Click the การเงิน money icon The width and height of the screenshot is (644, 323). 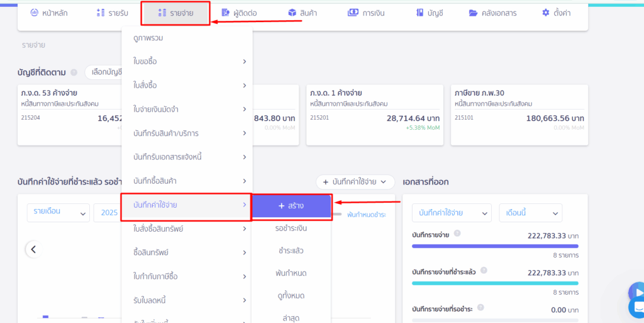point(353,13)
